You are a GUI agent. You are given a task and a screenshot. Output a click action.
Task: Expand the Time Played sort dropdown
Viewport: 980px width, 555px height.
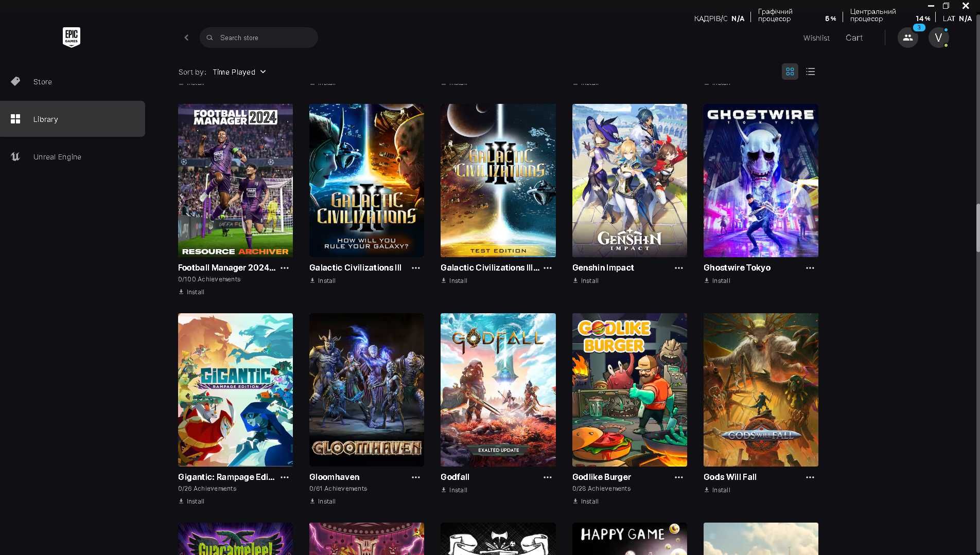239,72
